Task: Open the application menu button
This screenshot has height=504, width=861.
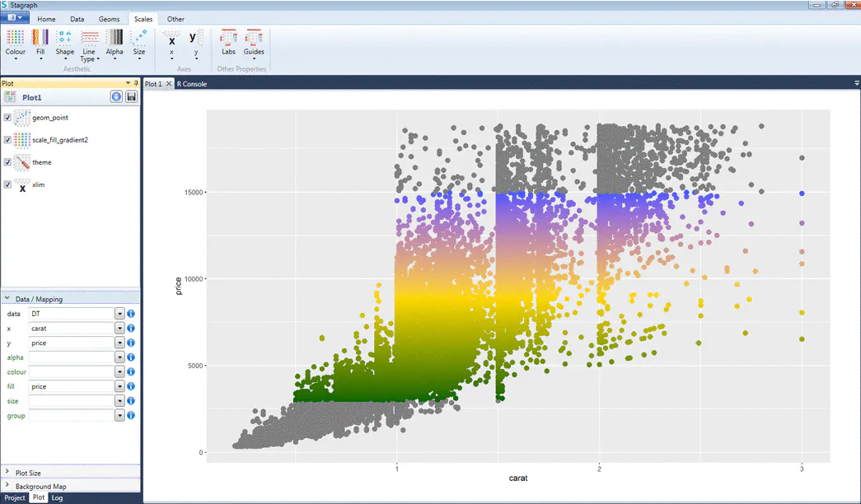Action: pos(15,17)
